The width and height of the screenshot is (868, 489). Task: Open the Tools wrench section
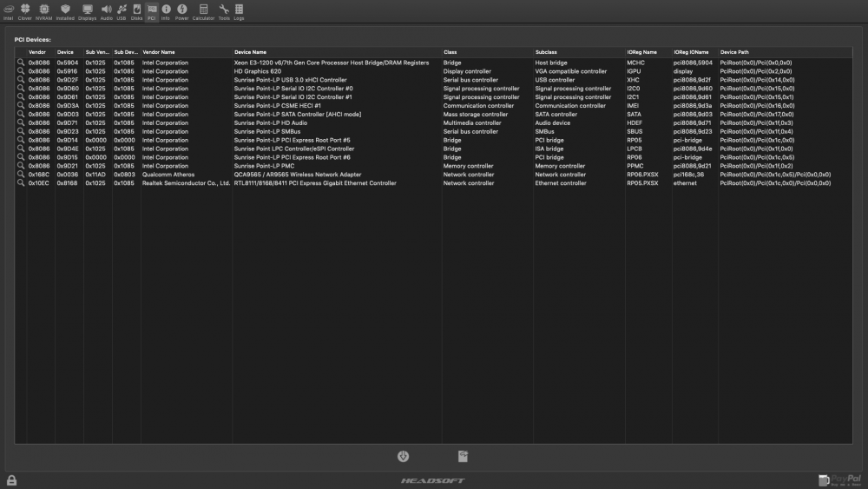[224, 11]
